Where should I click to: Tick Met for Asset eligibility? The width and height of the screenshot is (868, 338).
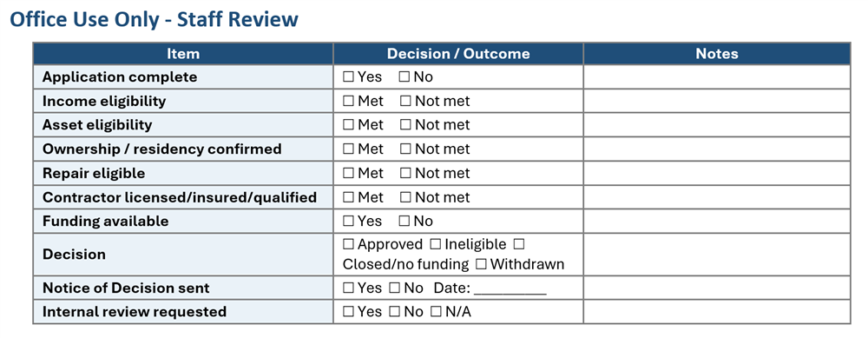[x=348, y=125]
